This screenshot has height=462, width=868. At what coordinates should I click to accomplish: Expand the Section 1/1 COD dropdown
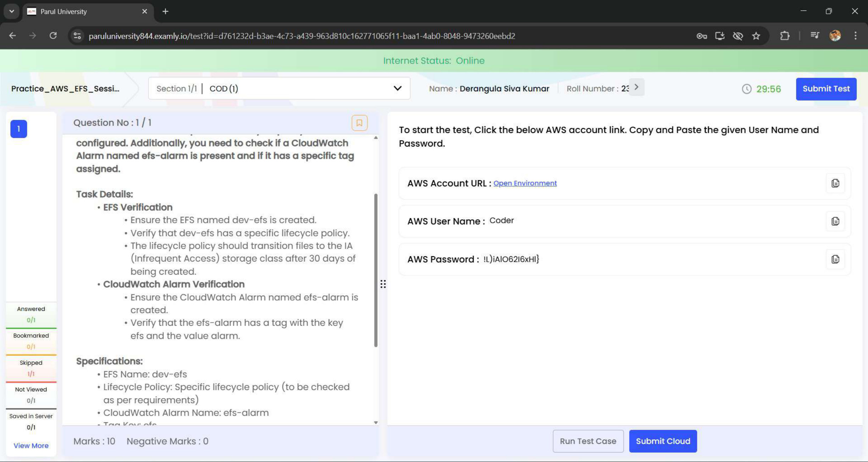[x=279, y=88]
